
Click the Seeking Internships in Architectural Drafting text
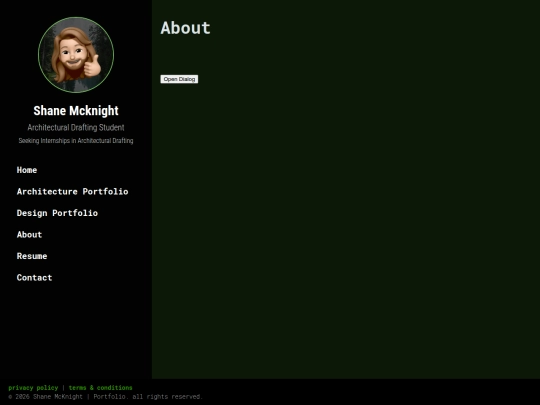76,141
